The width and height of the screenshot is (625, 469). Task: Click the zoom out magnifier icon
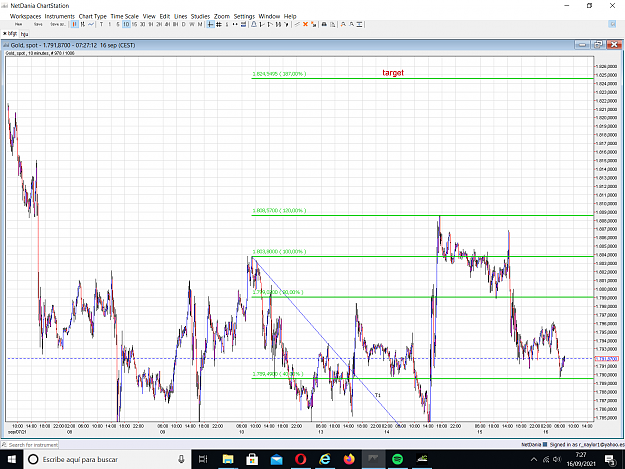click(351, 24)
